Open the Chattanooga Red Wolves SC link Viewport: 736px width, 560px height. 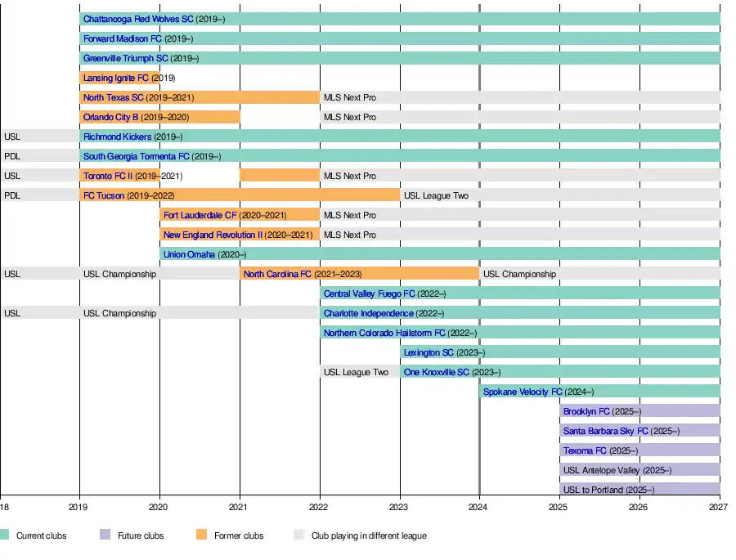coord(138,19)
